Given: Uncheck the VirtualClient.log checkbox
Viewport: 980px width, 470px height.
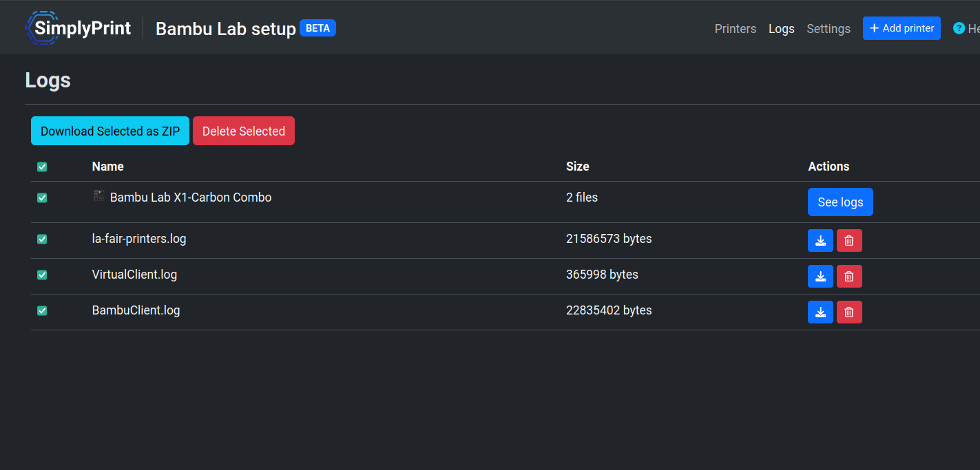Looking at the screenshot, I should pyautogui.click(x=42, y=275).
